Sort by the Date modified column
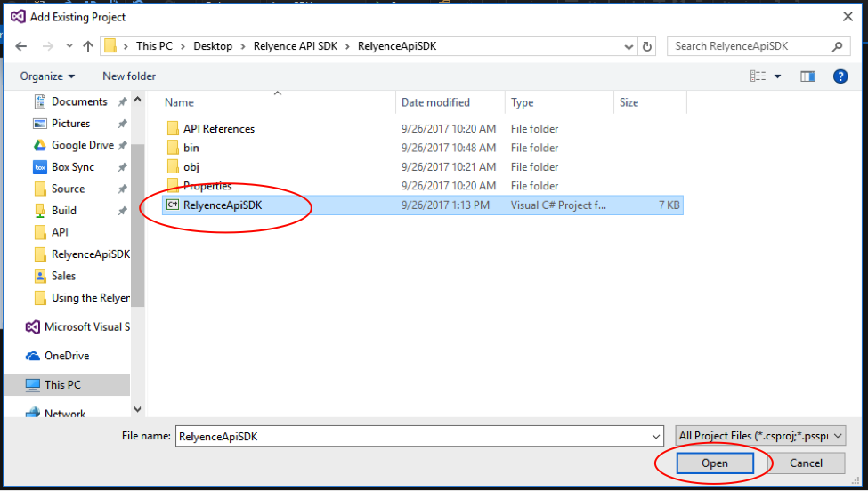The image size is (868, 491). point(435,102)
